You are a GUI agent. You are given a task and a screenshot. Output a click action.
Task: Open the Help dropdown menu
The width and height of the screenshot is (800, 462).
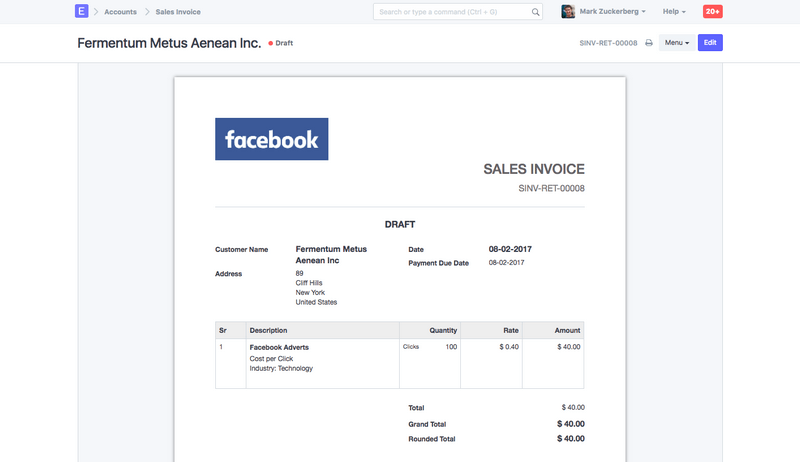tap(674, 12)
